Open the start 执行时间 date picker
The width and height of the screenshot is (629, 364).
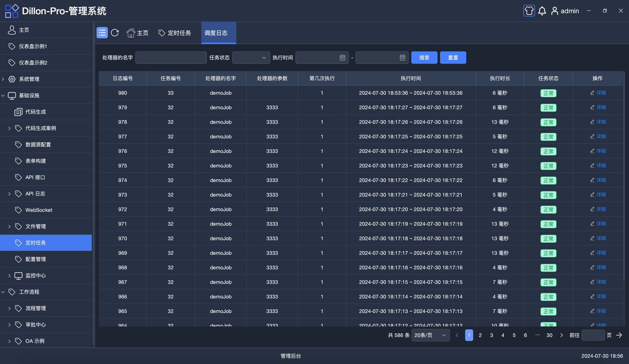[x=322, y=58]
